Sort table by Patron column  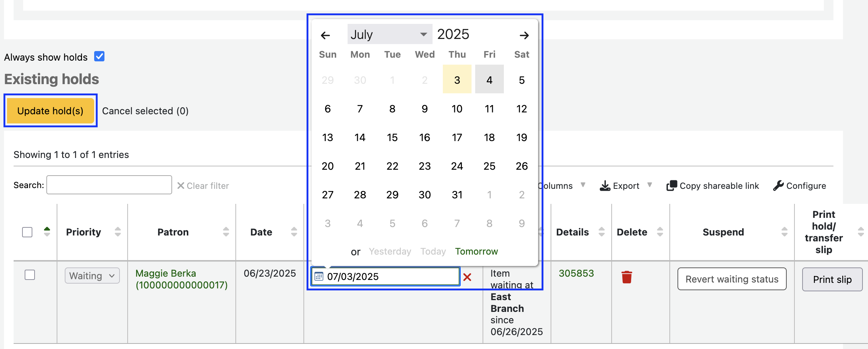coord(173,232)
